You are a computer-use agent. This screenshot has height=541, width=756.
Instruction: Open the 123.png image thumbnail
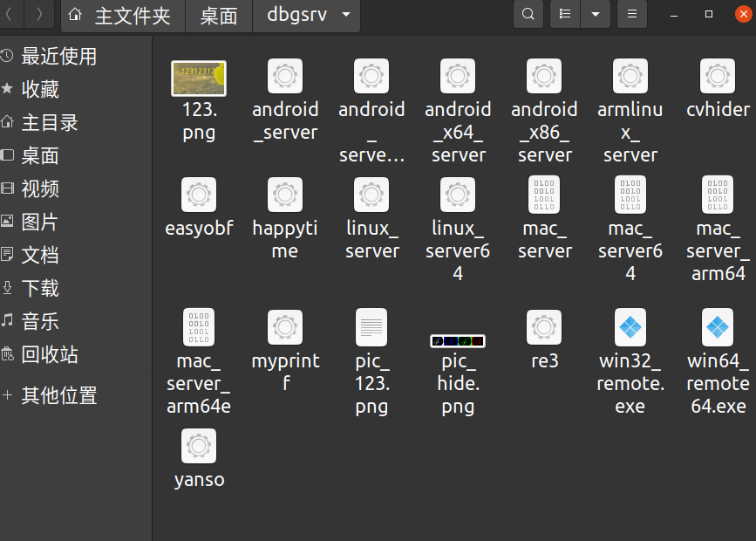pyautogui.click(x=199, y=79)
